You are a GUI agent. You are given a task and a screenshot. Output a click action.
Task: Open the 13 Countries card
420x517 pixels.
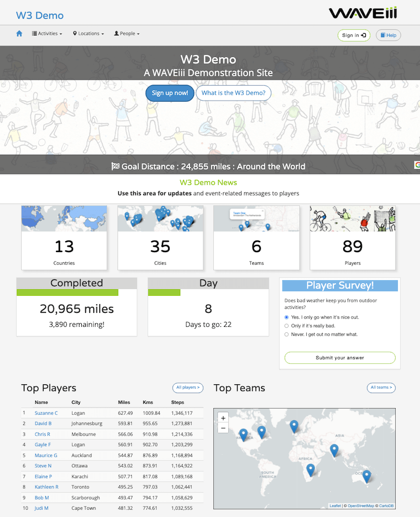pyautogui.click(x=64, y=238)
